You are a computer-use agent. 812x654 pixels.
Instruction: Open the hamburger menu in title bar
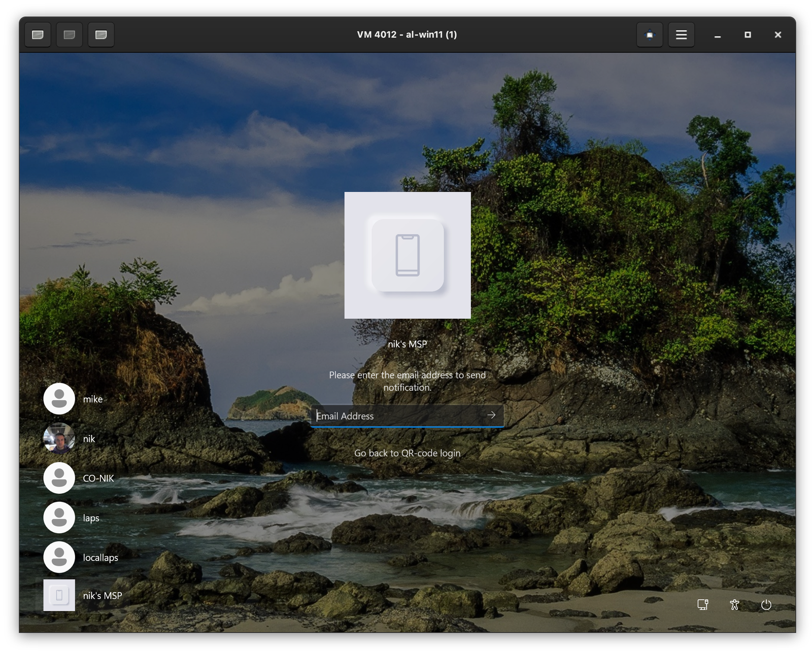coord(681,35)
